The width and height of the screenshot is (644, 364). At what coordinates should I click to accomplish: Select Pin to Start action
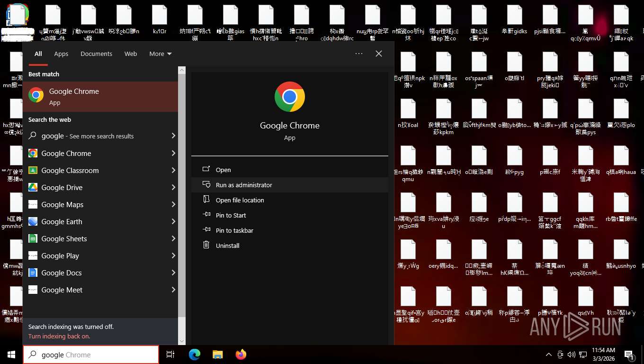coord(289,215)
